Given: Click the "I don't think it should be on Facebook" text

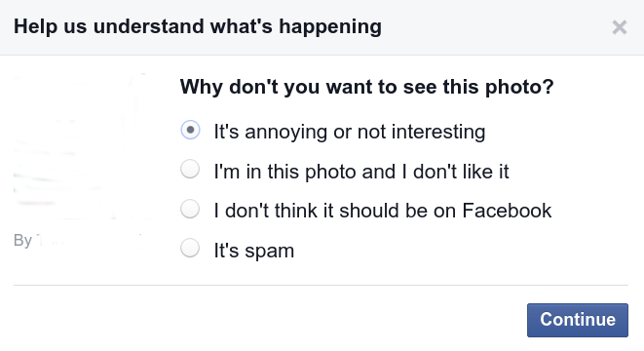Looking at the screenshot, I should tap(383, 211).
